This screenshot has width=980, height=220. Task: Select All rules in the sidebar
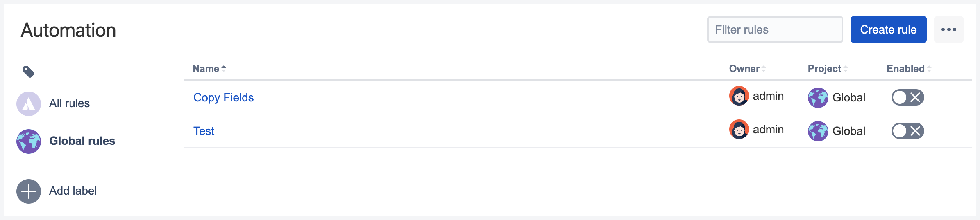[x=69, y=103]
